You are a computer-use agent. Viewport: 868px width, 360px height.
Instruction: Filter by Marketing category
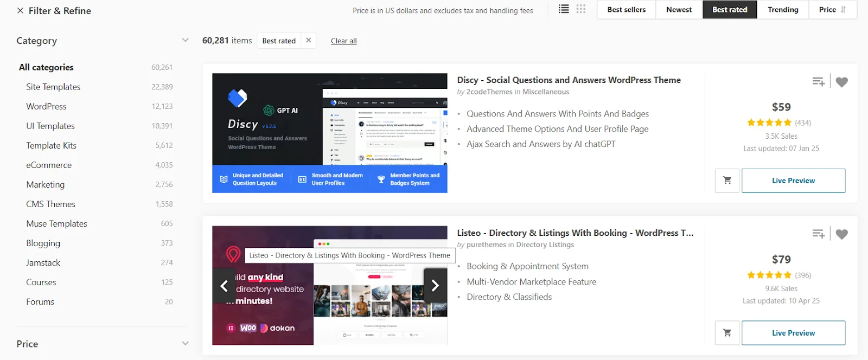[x=46, y=184]
